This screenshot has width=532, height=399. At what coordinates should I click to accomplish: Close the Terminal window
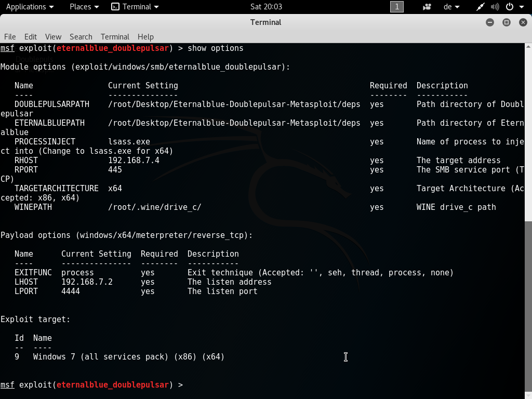click(523, 22)
